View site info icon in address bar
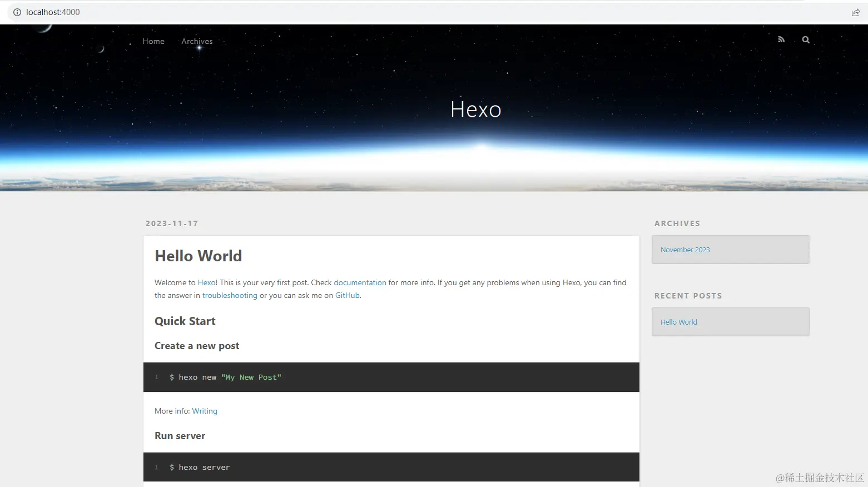The height and width of the screenshot is (487, 868). pos(17,12)
